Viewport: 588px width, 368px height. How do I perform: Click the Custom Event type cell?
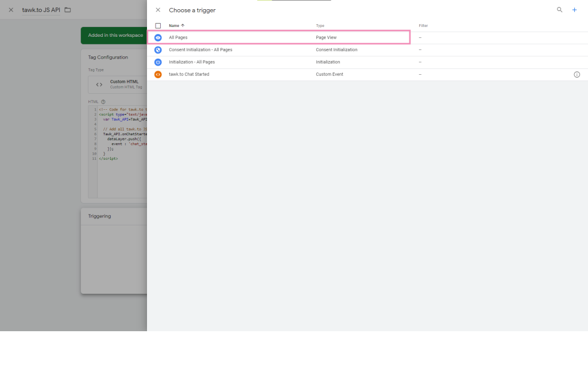coord(329,74)
